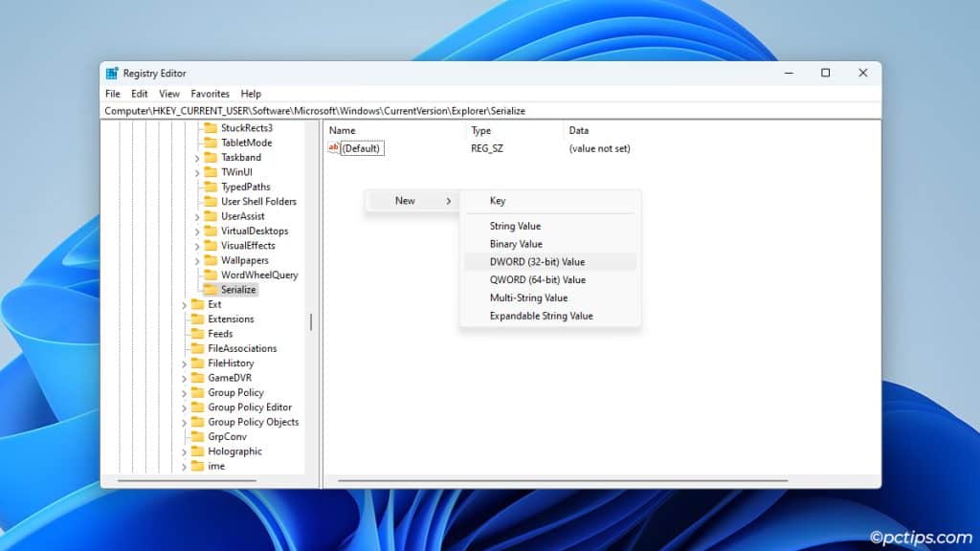Open the Favorites menu

210,94
